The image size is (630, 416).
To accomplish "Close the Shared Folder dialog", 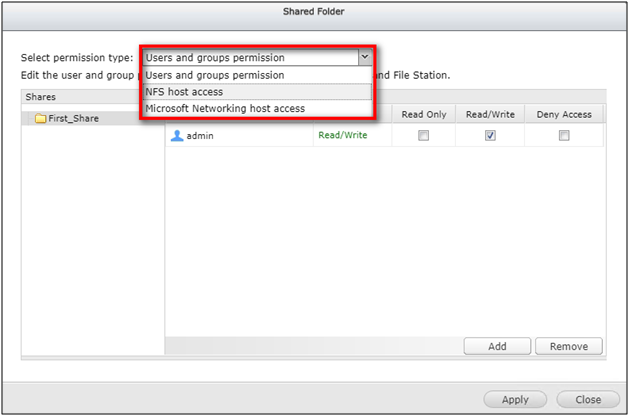I will 588,399.
